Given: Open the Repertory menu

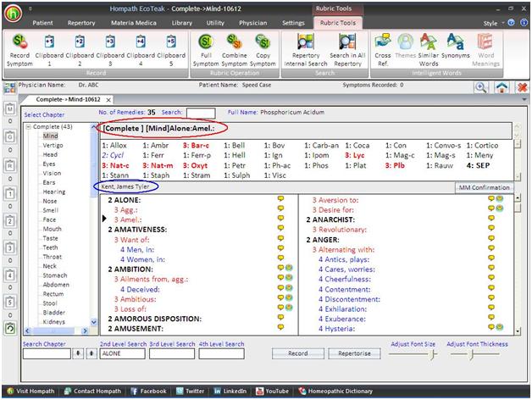Looking at the screenshot, I should coord(81,23).
